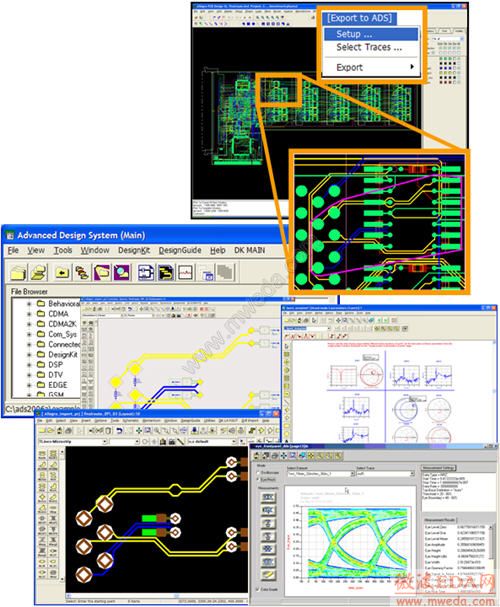The height and width of the screenshot is (607, 500).
Task: Click small blue window icon in ADS Main toolbar
Action: click(x=208, y=274)
